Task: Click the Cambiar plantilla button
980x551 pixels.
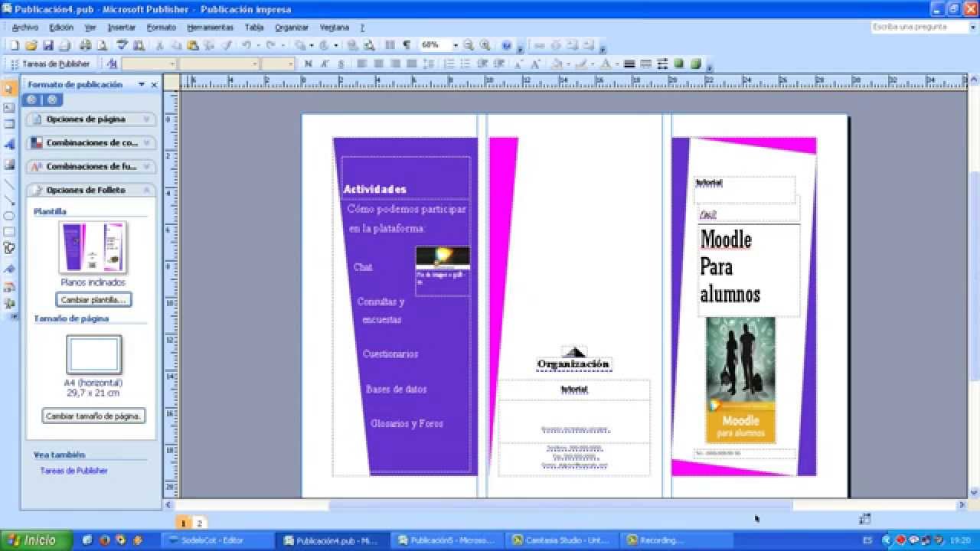Action: coord(93,300)
